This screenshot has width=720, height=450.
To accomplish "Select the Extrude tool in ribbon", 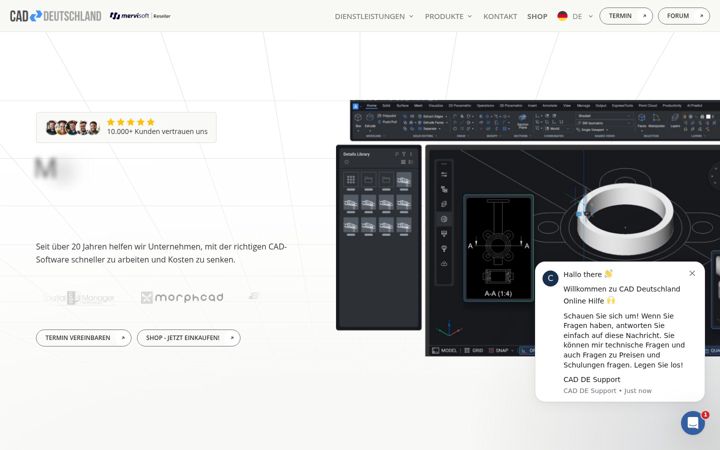I will 370,120.
